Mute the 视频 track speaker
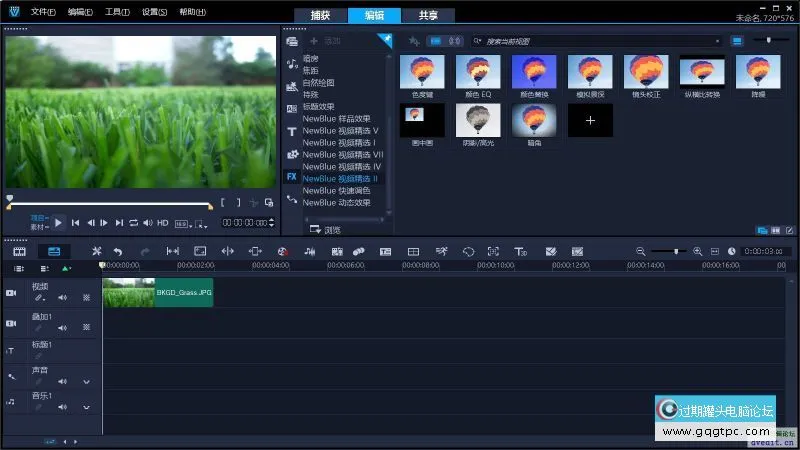 [x=62, y=297]
